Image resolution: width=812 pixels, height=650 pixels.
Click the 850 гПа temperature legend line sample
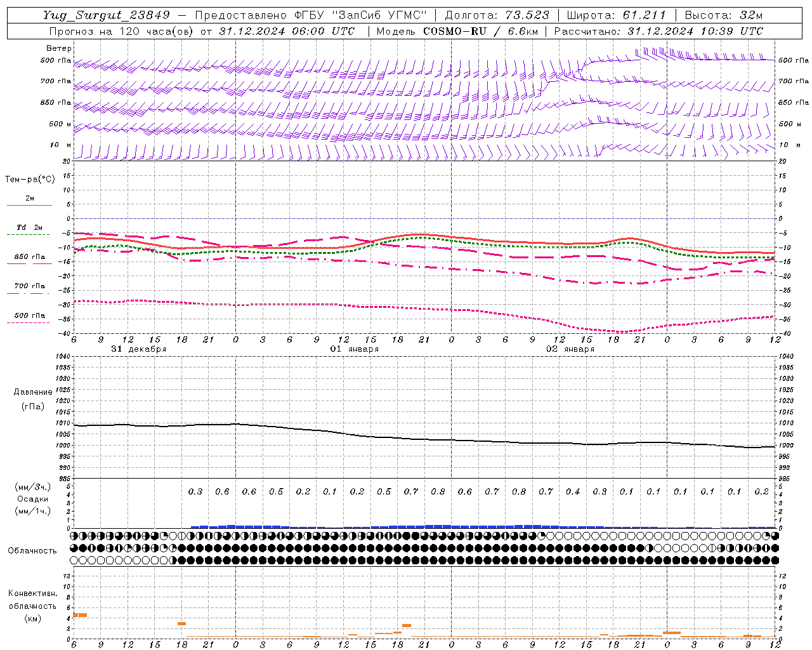click(29, 263)
